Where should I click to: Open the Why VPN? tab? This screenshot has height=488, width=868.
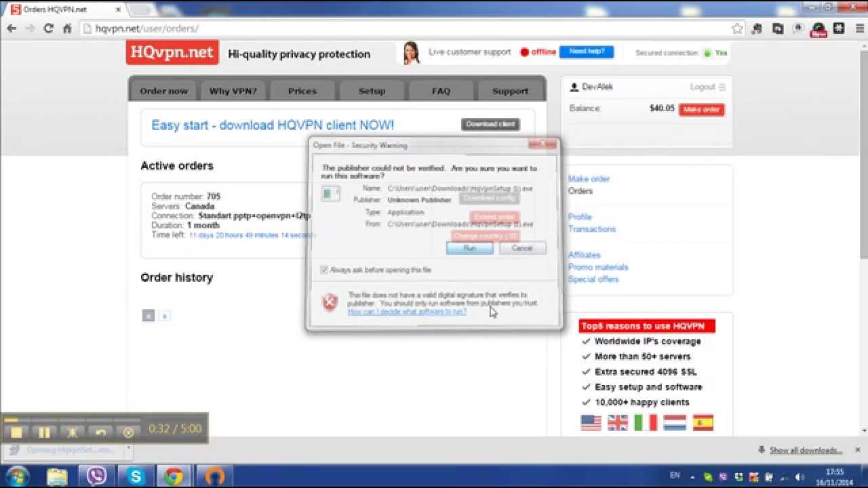click(233, 91)
